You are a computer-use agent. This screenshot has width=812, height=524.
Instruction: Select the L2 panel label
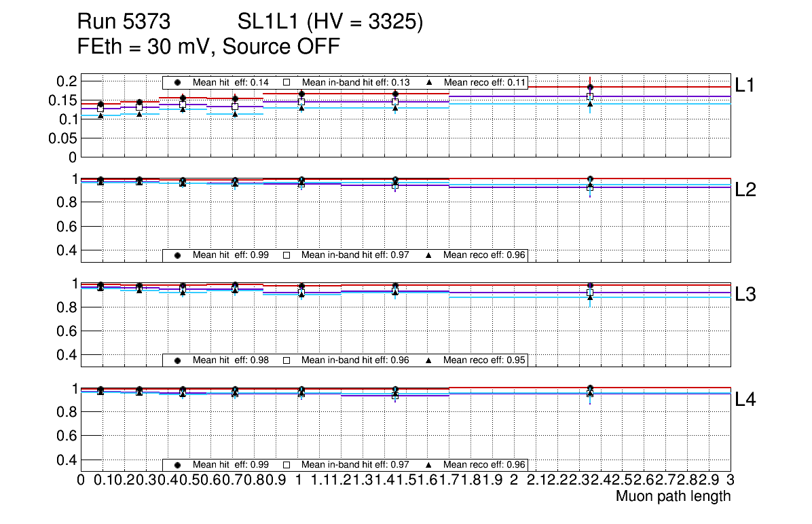(745, 190)
